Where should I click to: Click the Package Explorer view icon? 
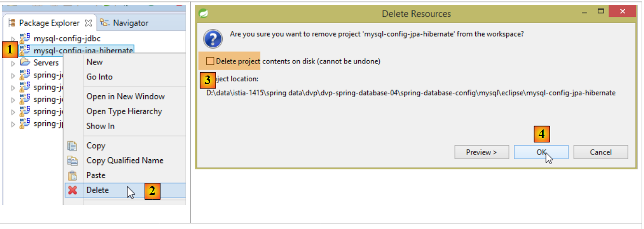(x=12, y=23)
